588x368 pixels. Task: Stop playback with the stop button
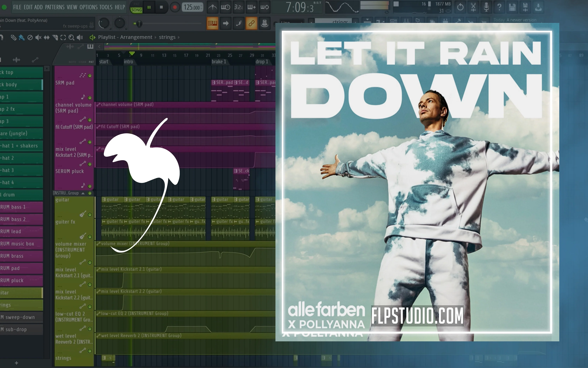(x=161, y=7)
